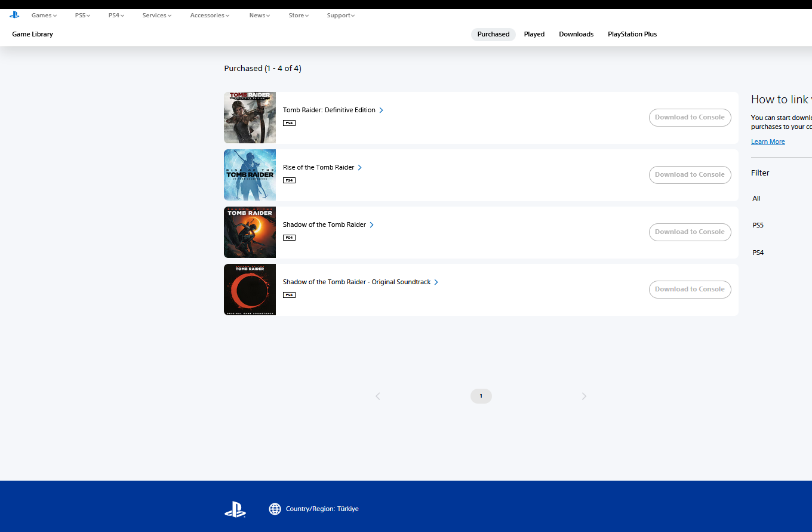
Task: Open Tomb Raider: Definitive Edition cover art
Action: (250, 118)
